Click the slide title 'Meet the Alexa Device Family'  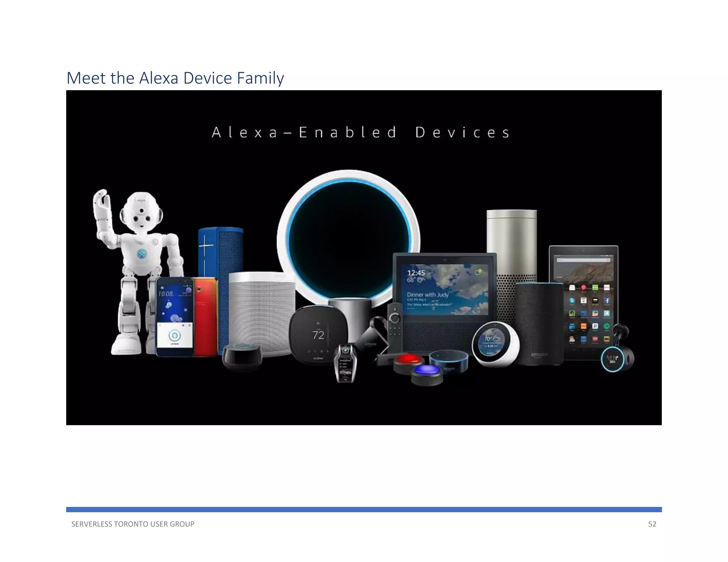pyautogui.click(x=175, y=78)
